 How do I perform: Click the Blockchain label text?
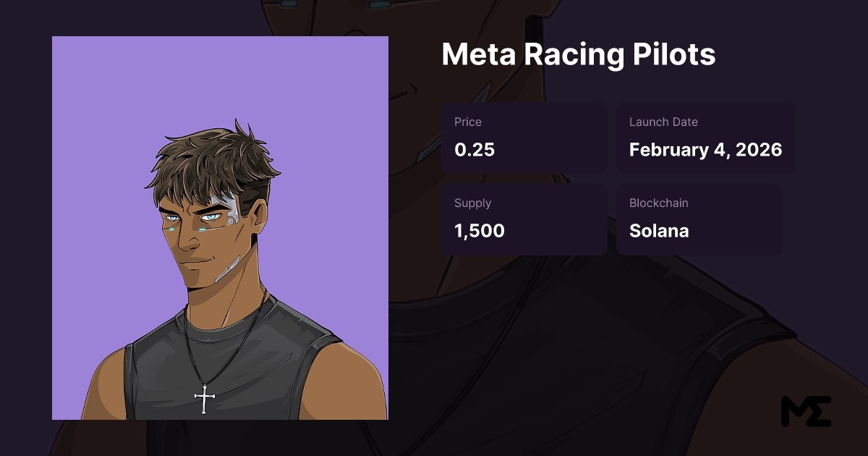[x=659, y=203]
